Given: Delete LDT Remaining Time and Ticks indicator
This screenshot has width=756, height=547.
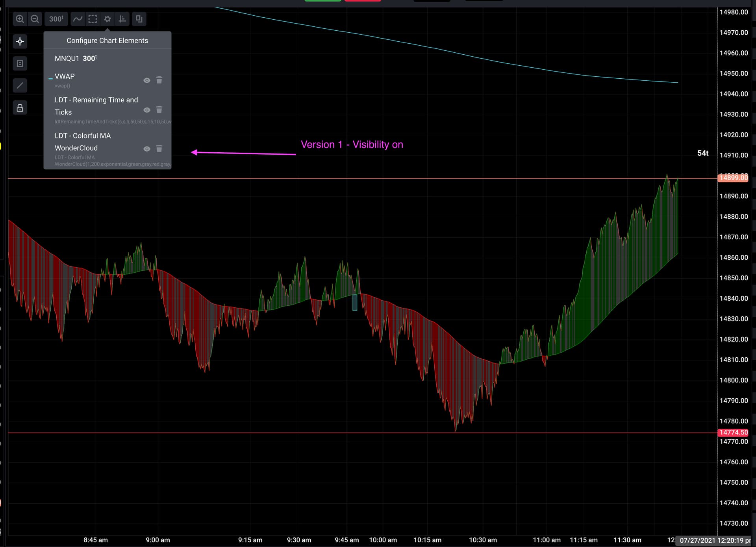Looking at the screenshot, I should (159, 110).
